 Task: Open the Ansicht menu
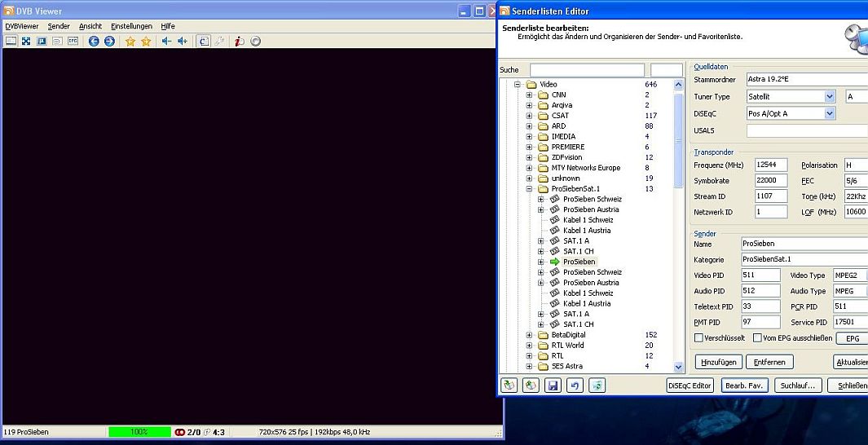point(90,26)
